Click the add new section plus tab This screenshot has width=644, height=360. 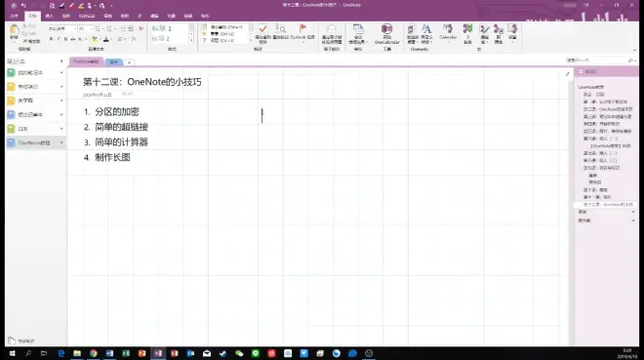point(129,62)
